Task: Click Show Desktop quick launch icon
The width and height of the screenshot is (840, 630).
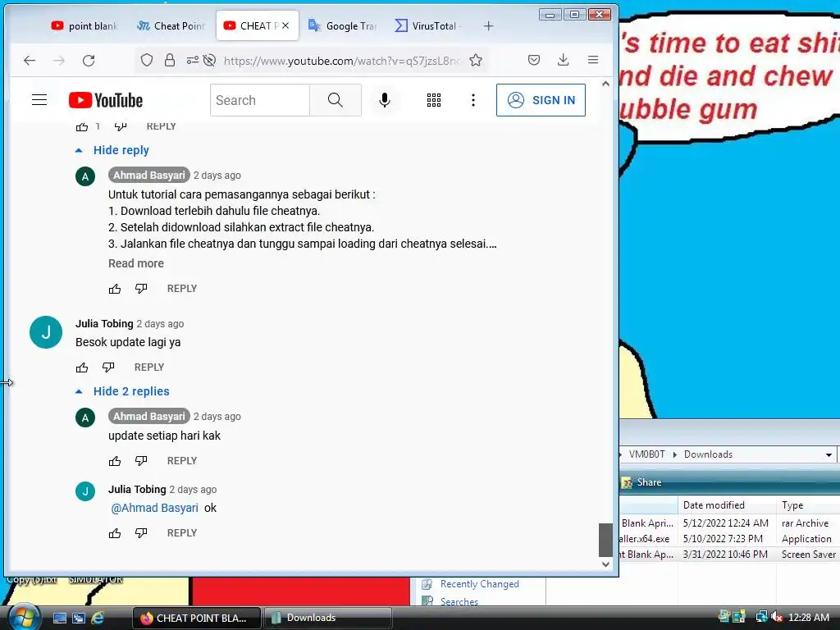Action: coord(59,619)
